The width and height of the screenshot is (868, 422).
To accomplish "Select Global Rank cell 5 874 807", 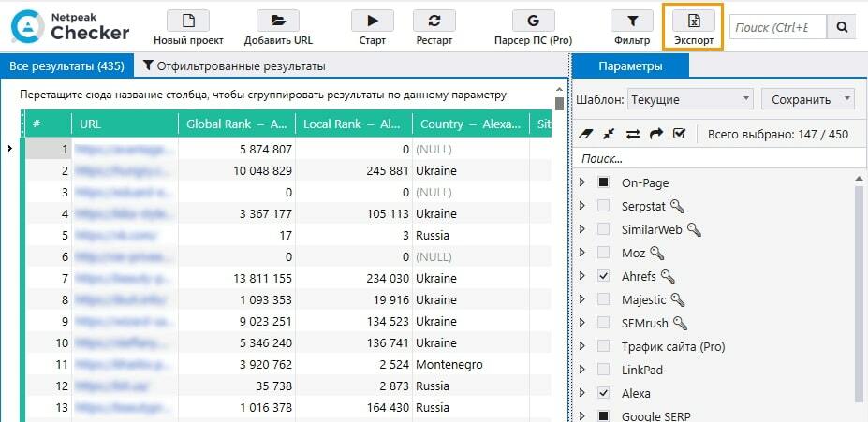I will click(237, 149).
